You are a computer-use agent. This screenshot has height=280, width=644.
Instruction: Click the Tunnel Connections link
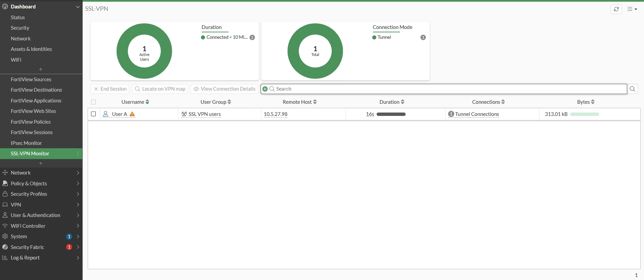point(477,114)
